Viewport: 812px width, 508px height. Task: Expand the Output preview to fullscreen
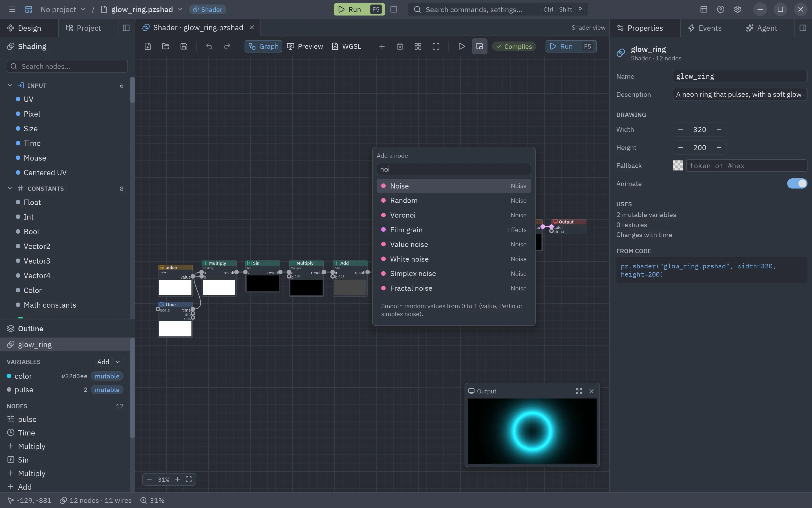point(579,391)
